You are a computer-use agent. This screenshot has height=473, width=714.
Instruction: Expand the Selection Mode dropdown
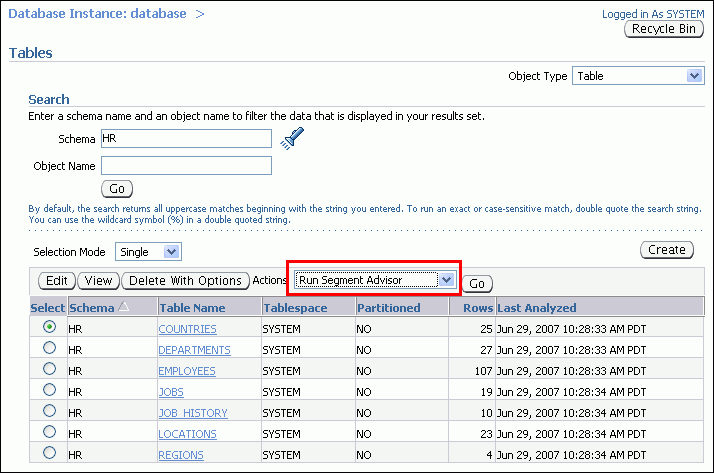pyautogui.click(x=148, y=252)
